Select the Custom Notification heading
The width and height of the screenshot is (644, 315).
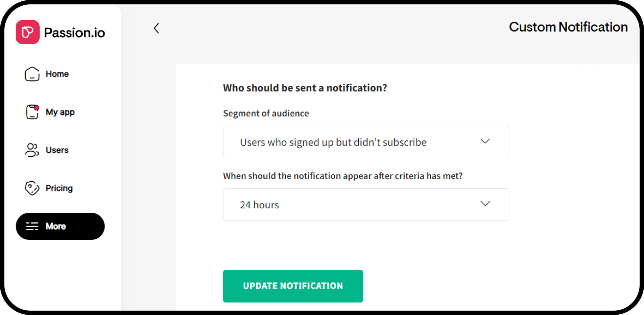568,27
